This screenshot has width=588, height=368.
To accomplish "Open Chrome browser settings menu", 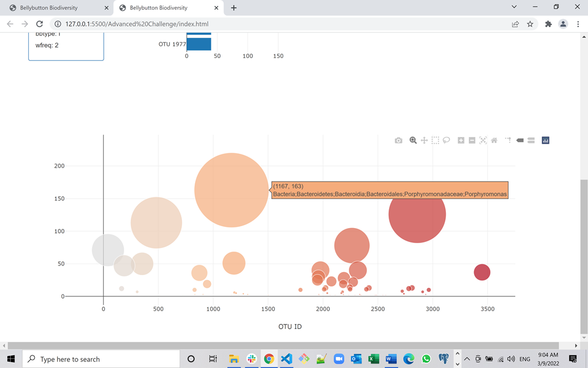I will point(578,22).
